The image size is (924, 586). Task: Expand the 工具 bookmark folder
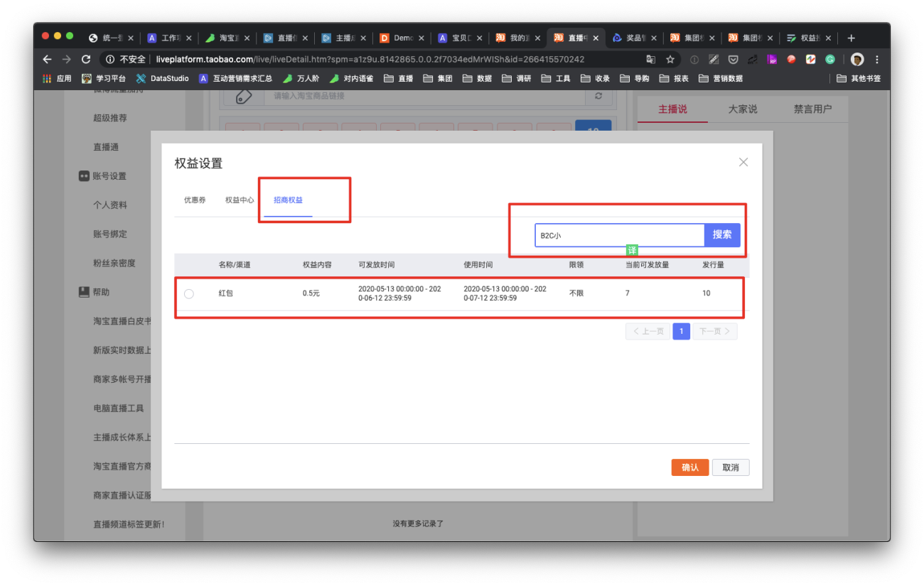556,78
